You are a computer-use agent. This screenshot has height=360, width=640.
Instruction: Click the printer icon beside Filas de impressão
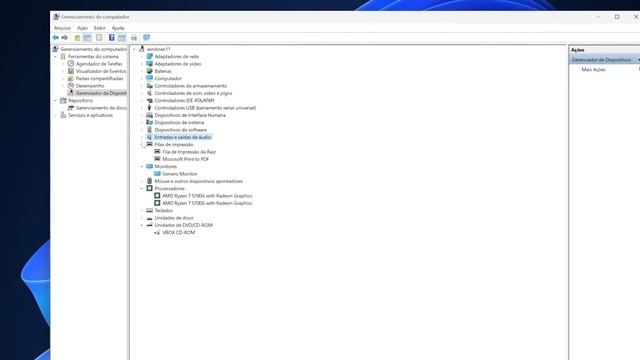tap(149, 144)
